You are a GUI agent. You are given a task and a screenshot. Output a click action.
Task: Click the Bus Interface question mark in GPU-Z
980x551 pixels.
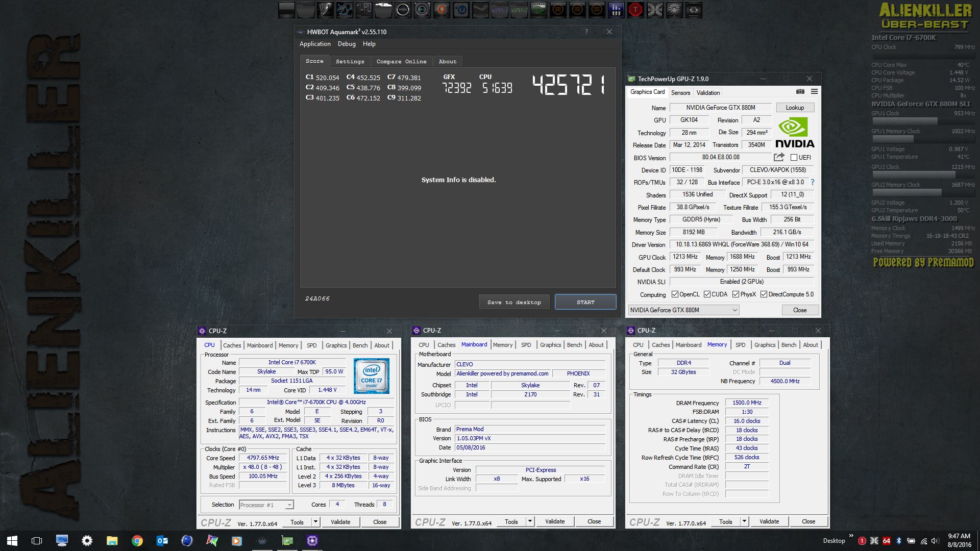coord(813,182)
